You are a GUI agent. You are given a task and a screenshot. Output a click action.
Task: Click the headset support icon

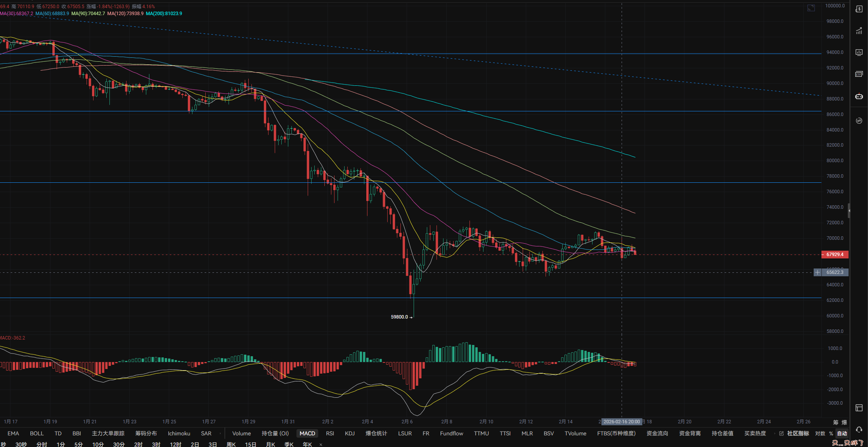(859, 430)
